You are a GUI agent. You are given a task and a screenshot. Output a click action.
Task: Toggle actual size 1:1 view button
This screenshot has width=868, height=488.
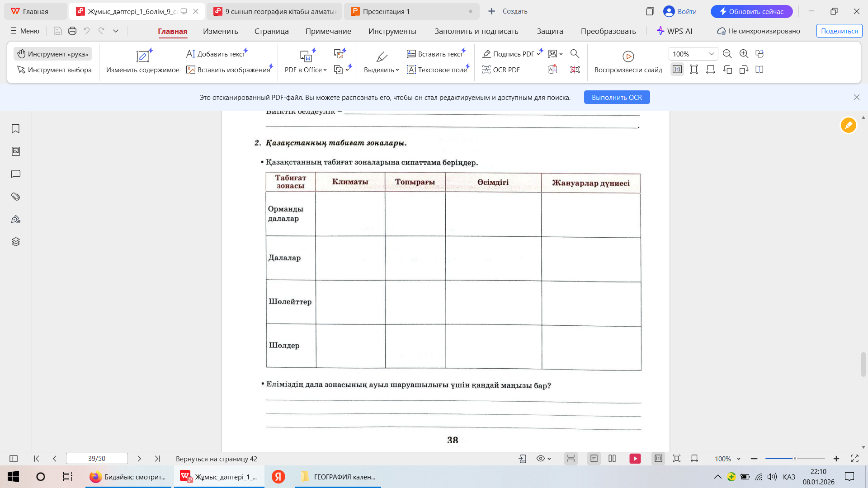pyautogui.click(x=677, y=70)
